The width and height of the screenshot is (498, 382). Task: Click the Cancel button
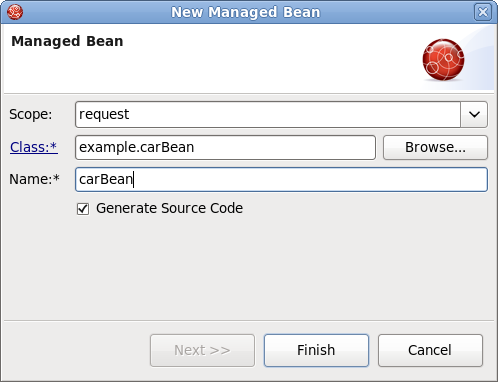pyautogui.click(x=430, y=350)
